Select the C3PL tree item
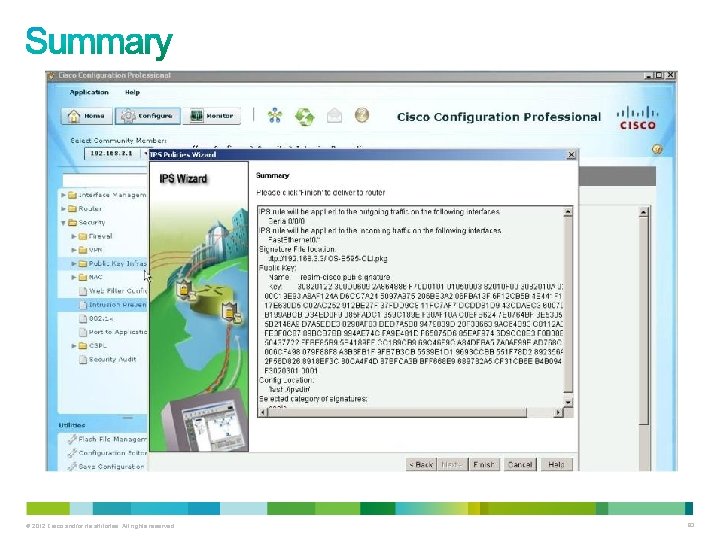The image size is (720, 540). tap(98, 346)
